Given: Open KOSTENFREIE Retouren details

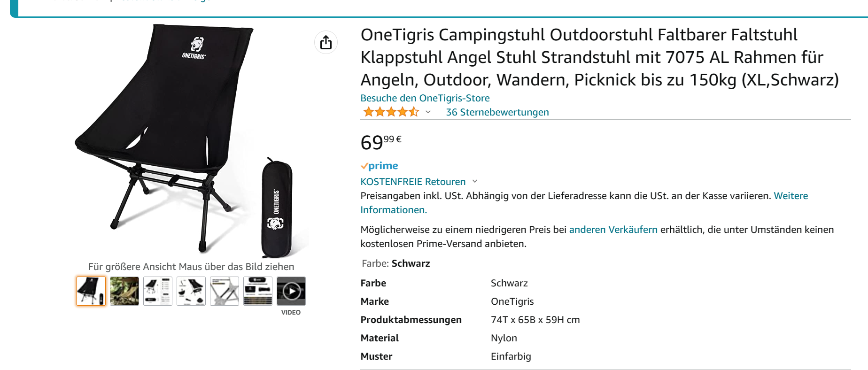Looking at the screenshot, I should [x=413, y=182].
